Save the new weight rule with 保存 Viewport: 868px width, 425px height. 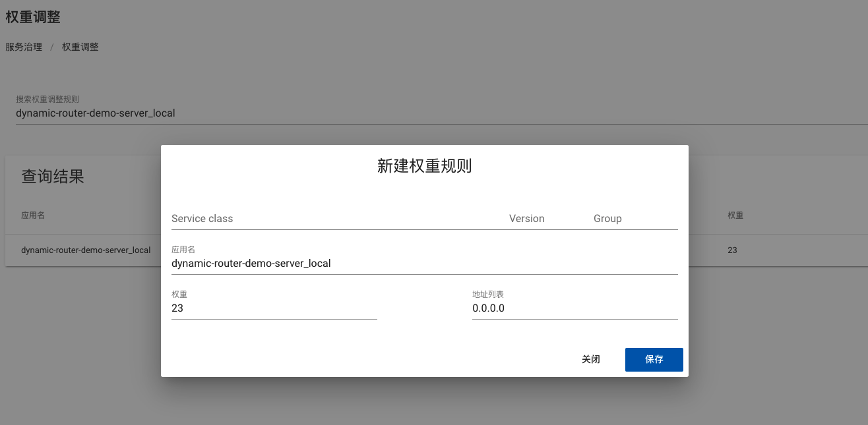[x=654, y=360]
